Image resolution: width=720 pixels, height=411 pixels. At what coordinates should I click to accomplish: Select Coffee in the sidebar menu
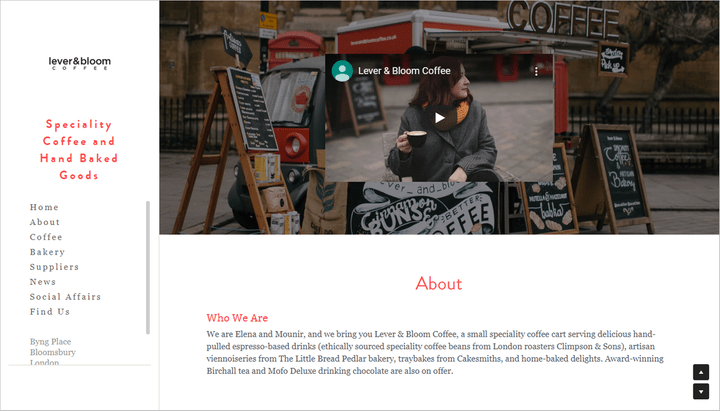pyautogui.click(x=46, y=237)
